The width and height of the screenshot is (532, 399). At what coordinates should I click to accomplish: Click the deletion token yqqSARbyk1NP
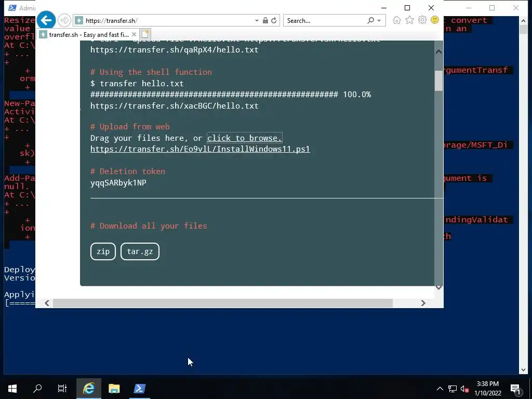(118, 183)
